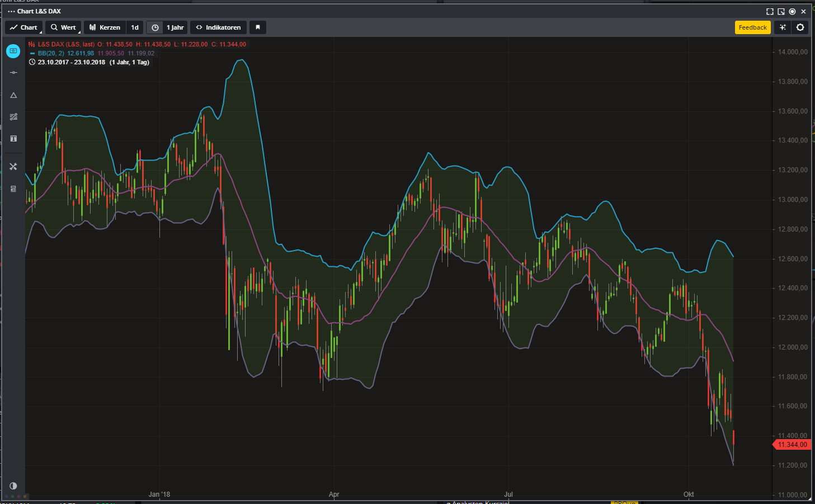Open the Chart dropdown menu

point(23,27)
